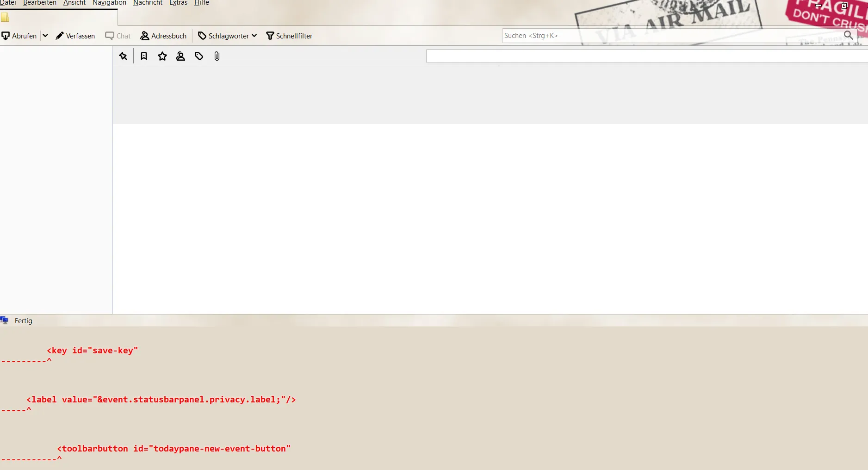Click the todaypane-new-event-button error line
This screenshot has height=470, width=868.
(174, 449)
